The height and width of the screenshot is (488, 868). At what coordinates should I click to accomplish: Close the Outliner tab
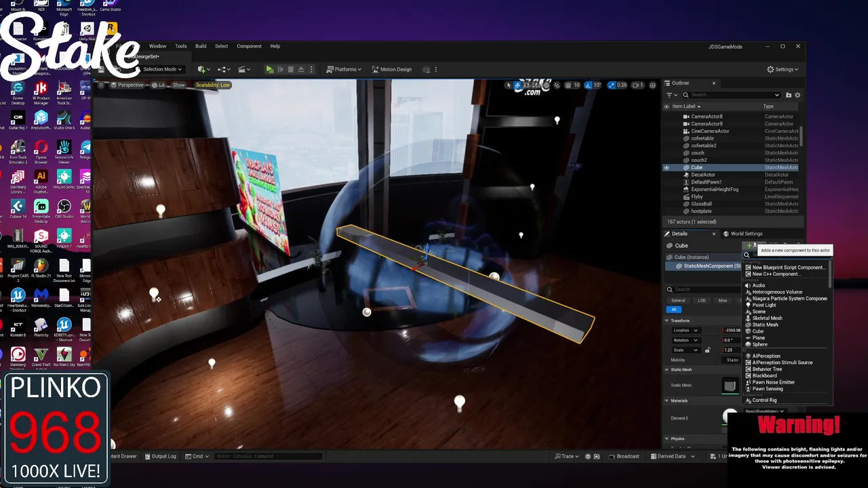click(713, 83)
